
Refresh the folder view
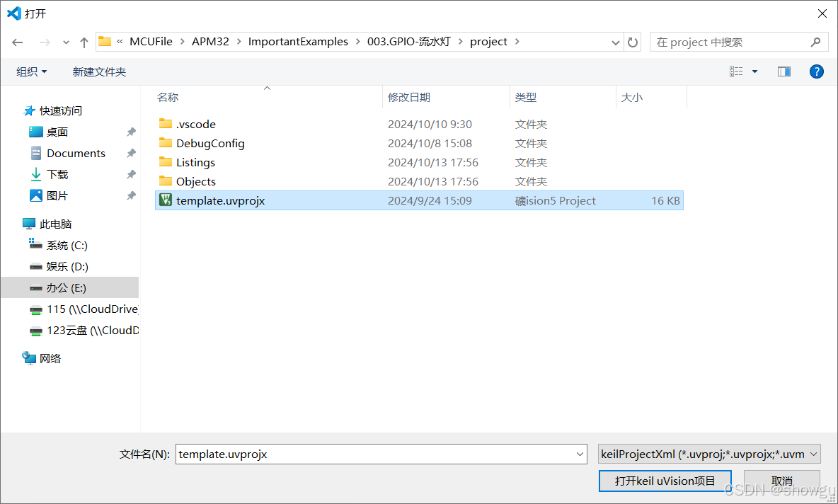632,42
